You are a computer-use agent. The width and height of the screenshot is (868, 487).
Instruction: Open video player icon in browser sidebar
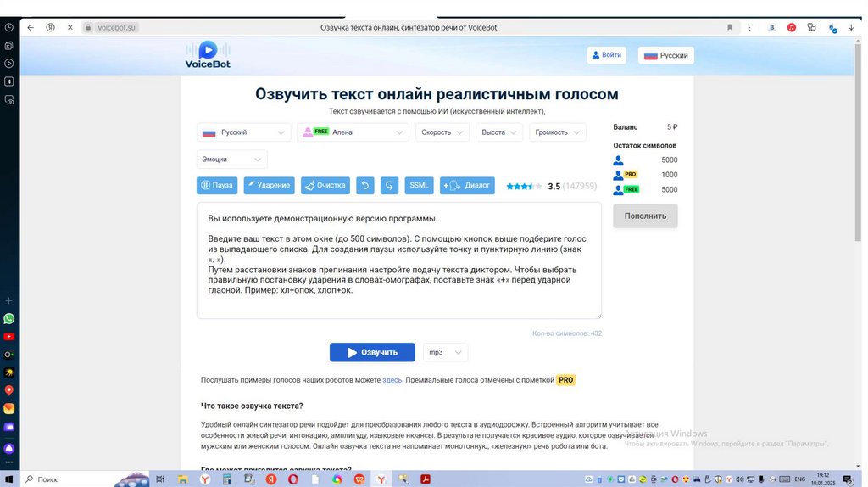[x=8, y=63]
